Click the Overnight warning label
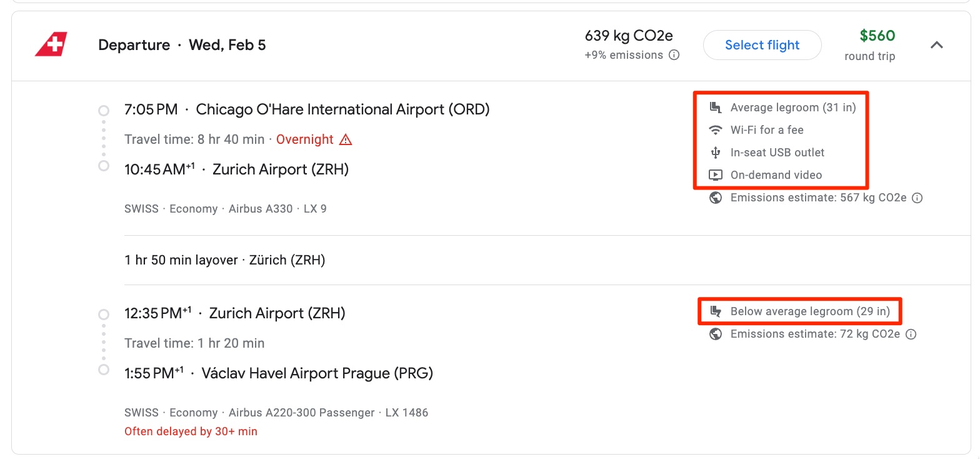 306,139
